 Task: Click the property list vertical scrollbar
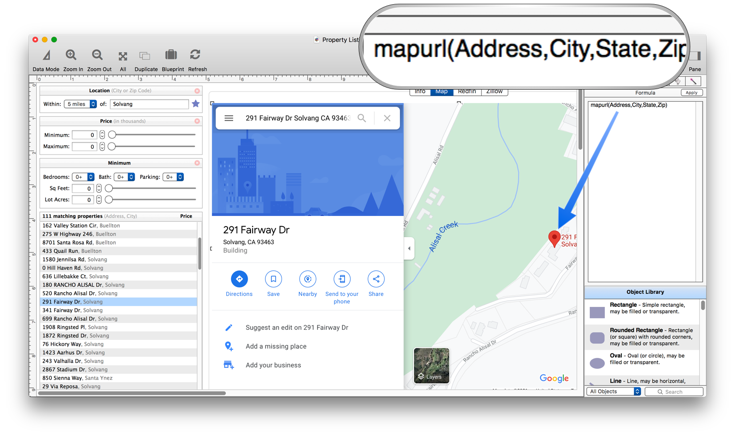(200, 254)
